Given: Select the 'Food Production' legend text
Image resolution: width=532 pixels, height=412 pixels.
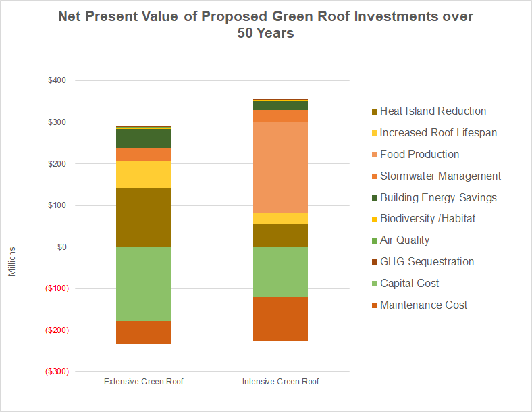Looking at the screenshot, I should tap(420, 155).
